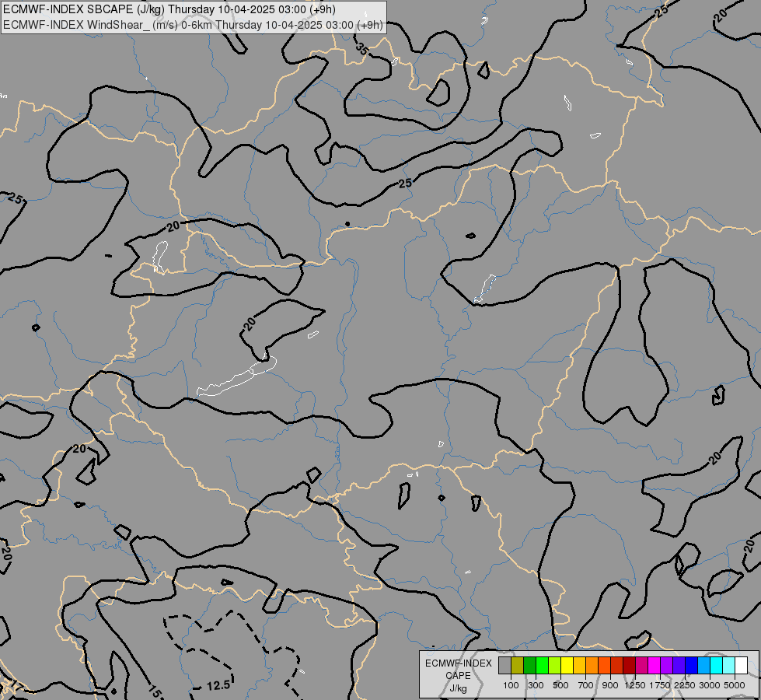Image resolution: width=761 pixels, height=700 pixels.
Task: Click the legend value 900
Action: (610, 685)
